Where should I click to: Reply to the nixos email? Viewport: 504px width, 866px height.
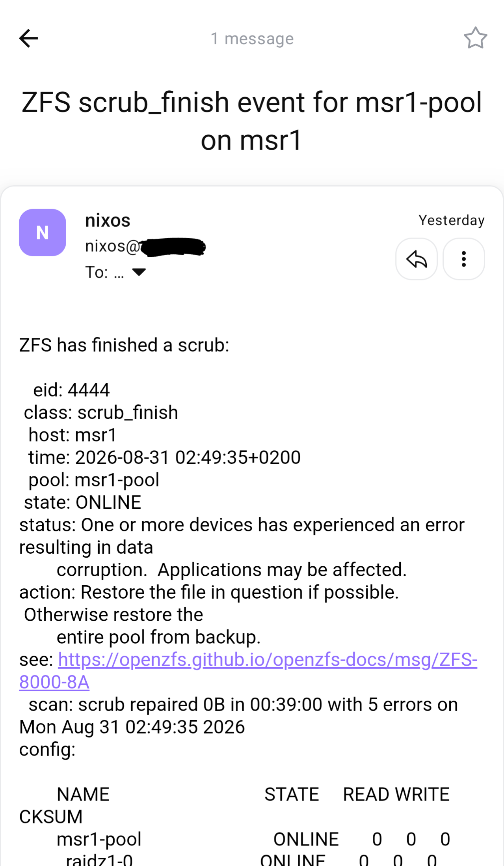click(417, 259)
